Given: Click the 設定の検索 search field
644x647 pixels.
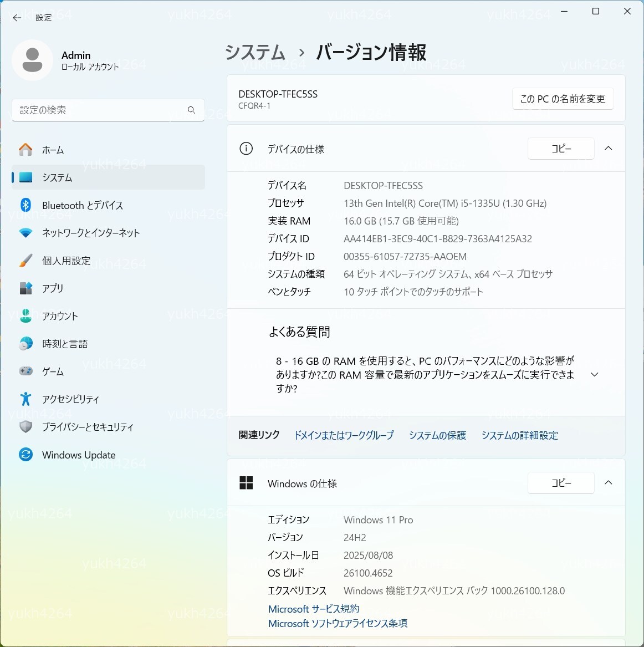Looking at the screenshot, I should point(108,110).
